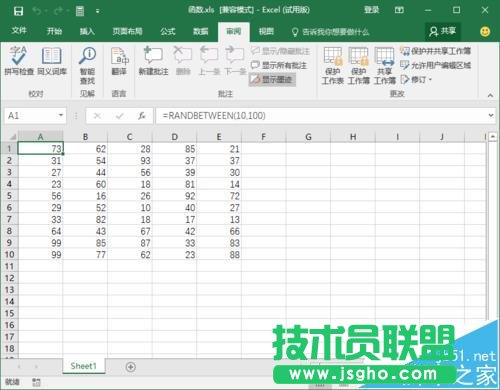Switch to the Home (开始) tab

[54, 31]
